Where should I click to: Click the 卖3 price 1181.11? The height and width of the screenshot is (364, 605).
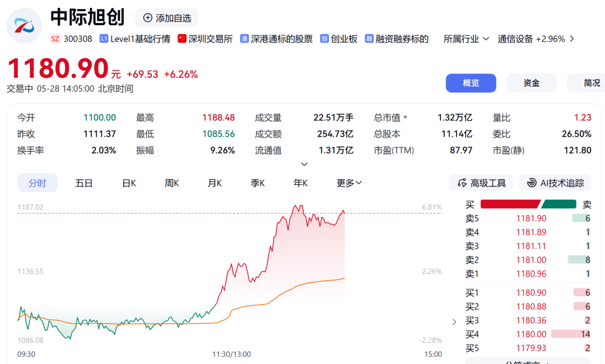click(531, 246)
